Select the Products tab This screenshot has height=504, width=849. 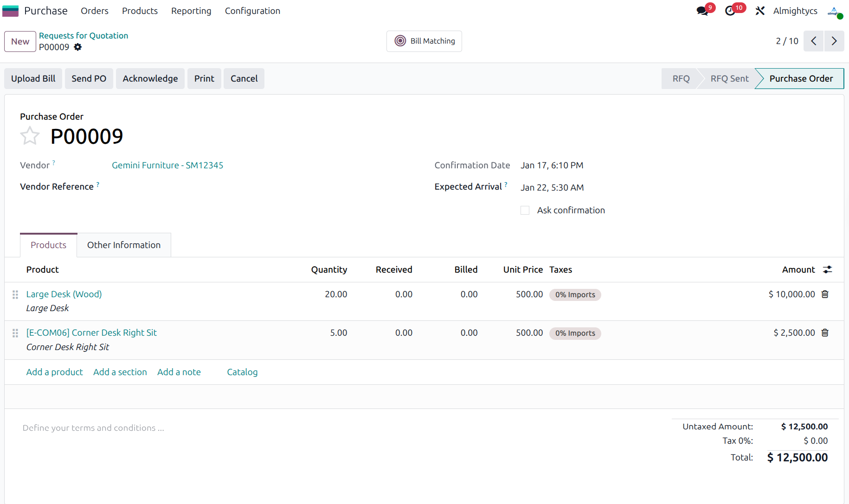(x=48, y=245)
